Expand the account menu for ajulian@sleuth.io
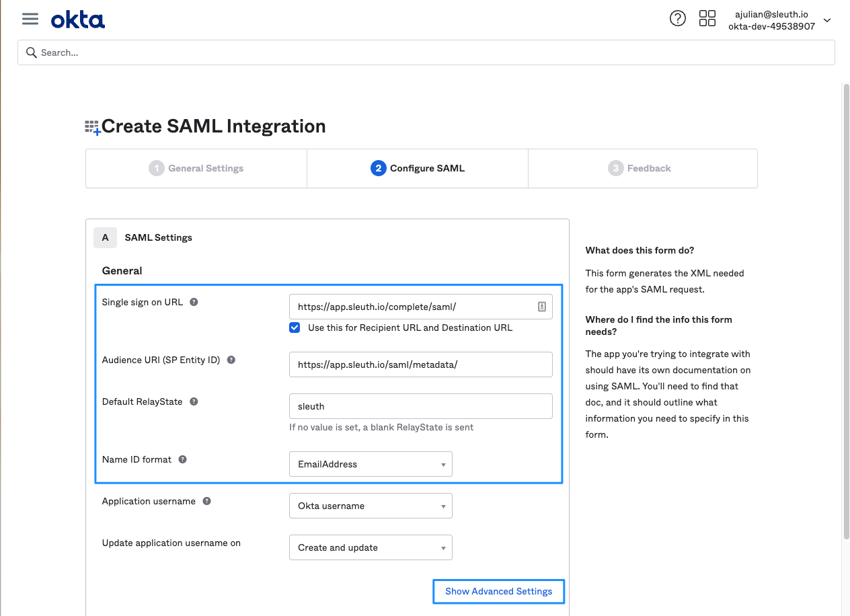850x616 pixels. (826, 20)
